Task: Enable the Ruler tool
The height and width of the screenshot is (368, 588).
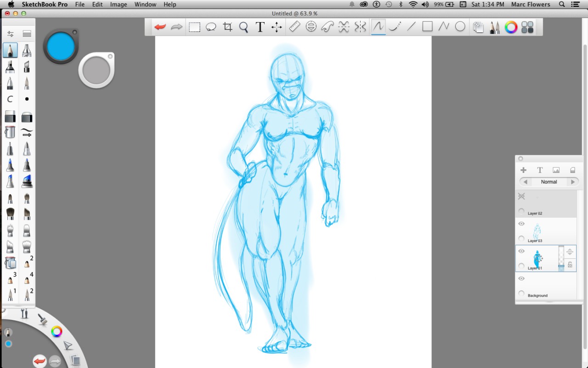Action: (294, 27)
